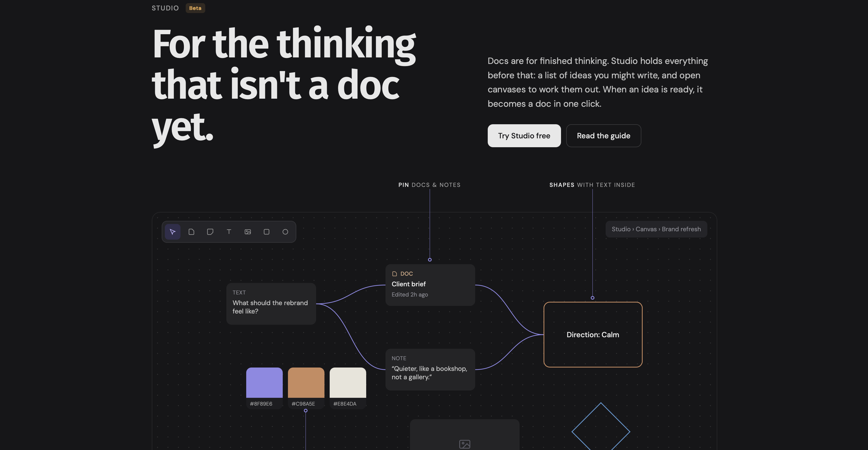Click the #E8E4DA hex label
The image size is (868, 450).
coord(345,404)
